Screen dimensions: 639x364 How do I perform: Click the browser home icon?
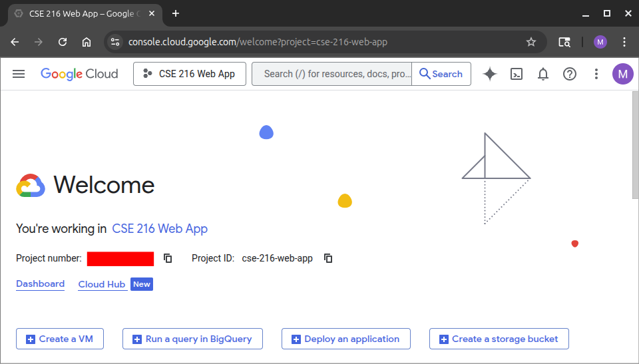[87, 42]
